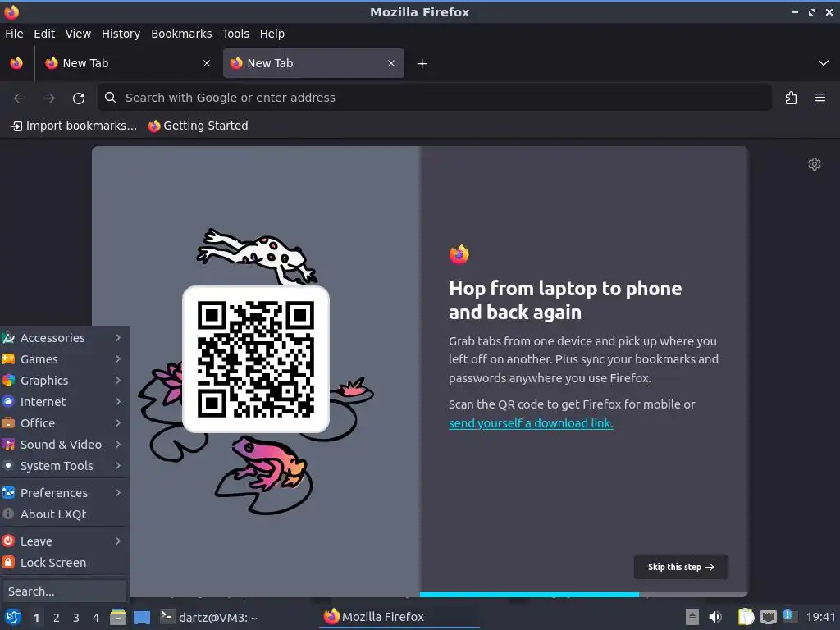Open the new tab button
The width and height of the screenshot is (840, 630).
tap(422, 64)
